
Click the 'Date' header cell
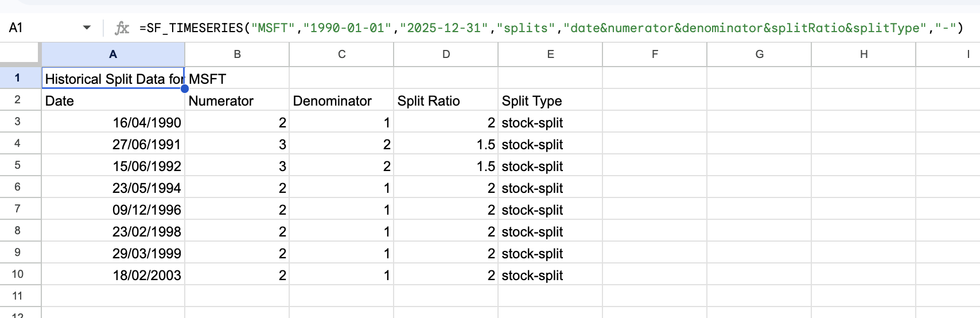point(113,100)
